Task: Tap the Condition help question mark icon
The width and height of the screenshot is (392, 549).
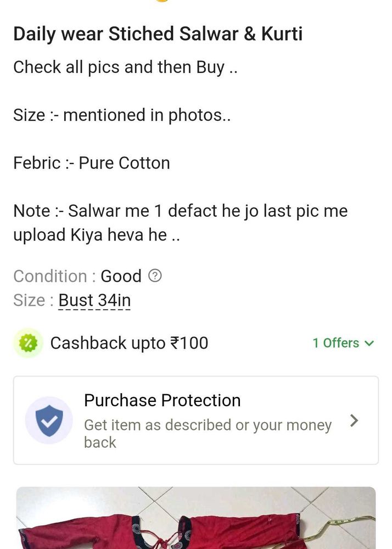Action: click(x=155, y=276)
